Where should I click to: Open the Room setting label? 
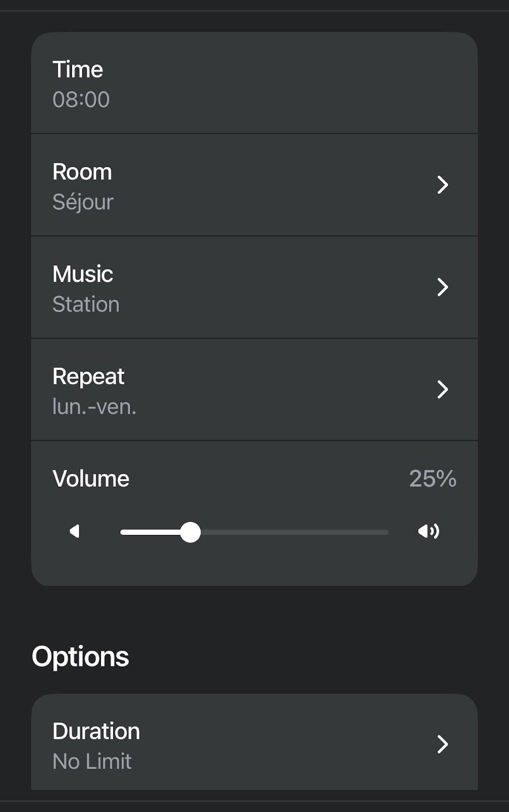[82, 172]
